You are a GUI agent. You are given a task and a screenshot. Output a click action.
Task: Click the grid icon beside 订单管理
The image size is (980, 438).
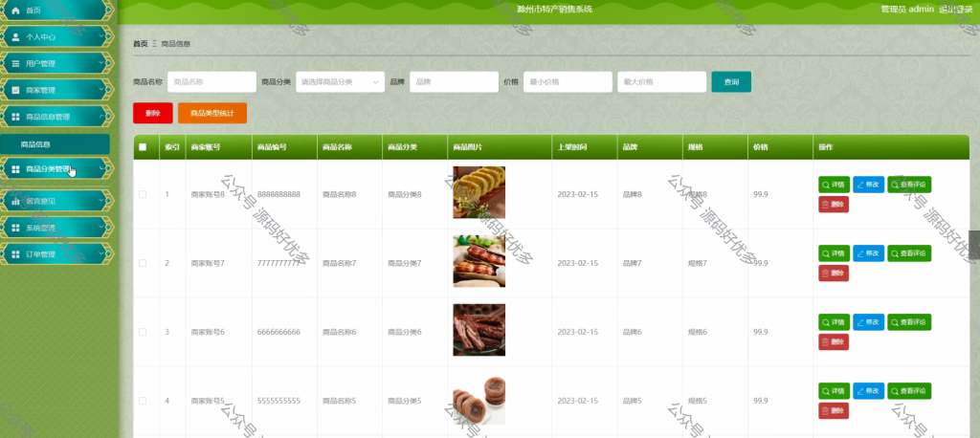[15, 254]
